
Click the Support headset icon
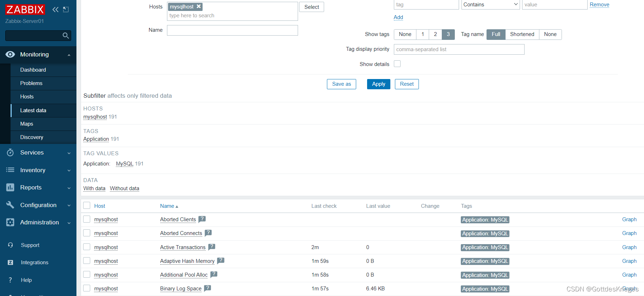point(11,245)
